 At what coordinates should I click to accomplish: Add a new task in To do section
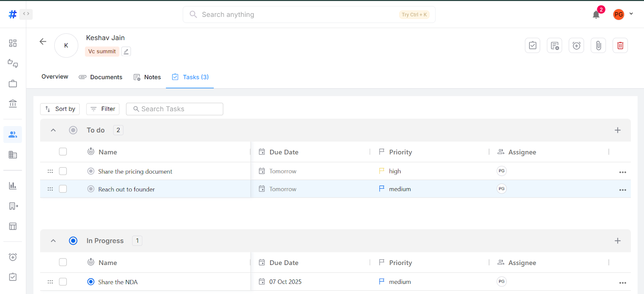(x=617, y=130)
